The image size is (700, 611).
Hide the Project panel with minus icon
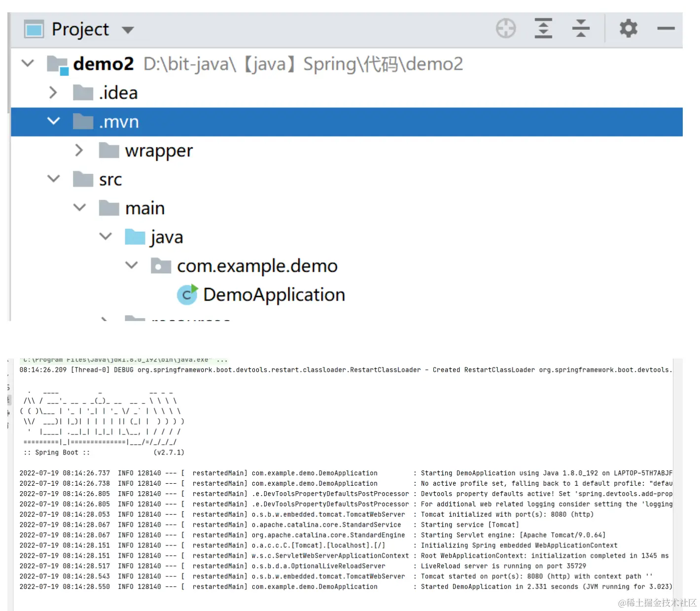point(666,29)
